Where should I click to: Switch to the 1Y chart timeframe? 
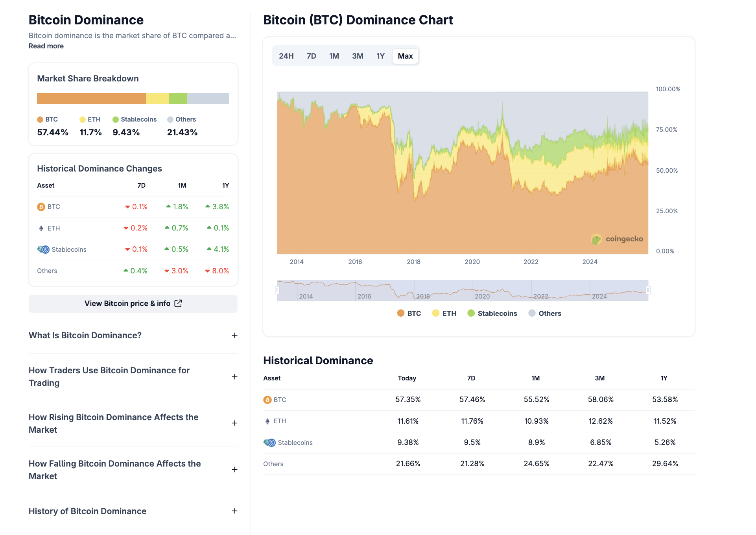pyautogui.click(x=380, y=56)
